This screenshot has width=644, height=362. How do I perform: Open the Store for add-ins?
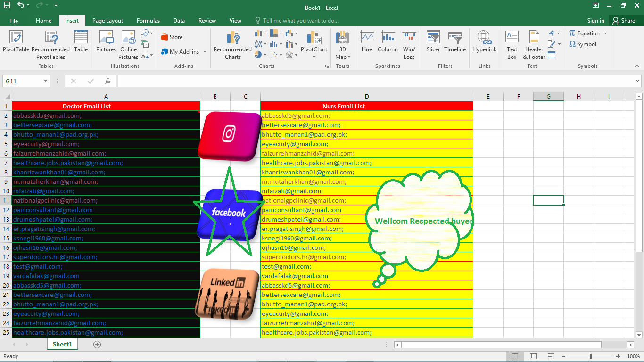172,36
